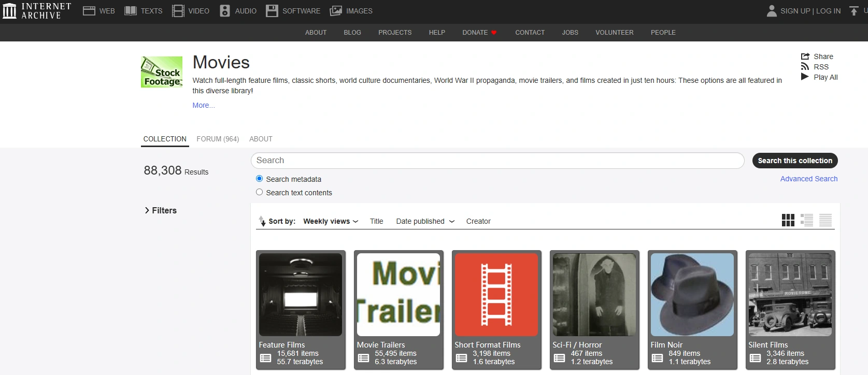Open the Help menu item
This screenshot has width=868, height=375.
tap(437, 32)
